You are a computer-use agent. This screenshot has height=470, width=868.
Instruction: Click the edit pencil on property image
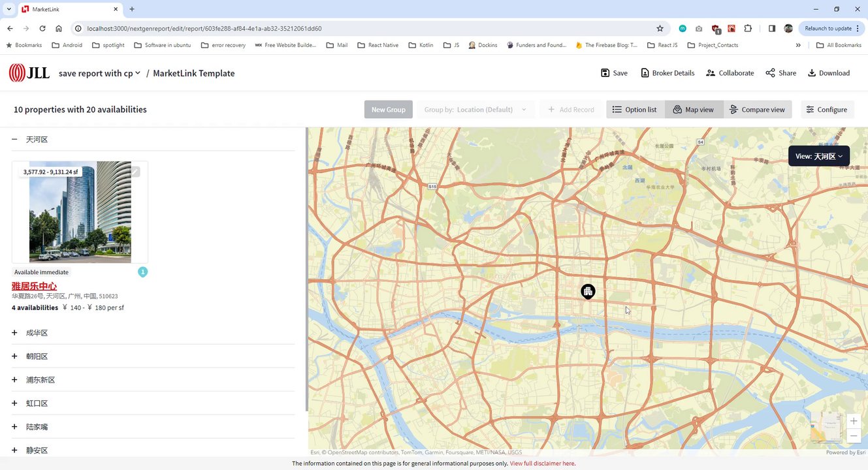click(135, 172)
